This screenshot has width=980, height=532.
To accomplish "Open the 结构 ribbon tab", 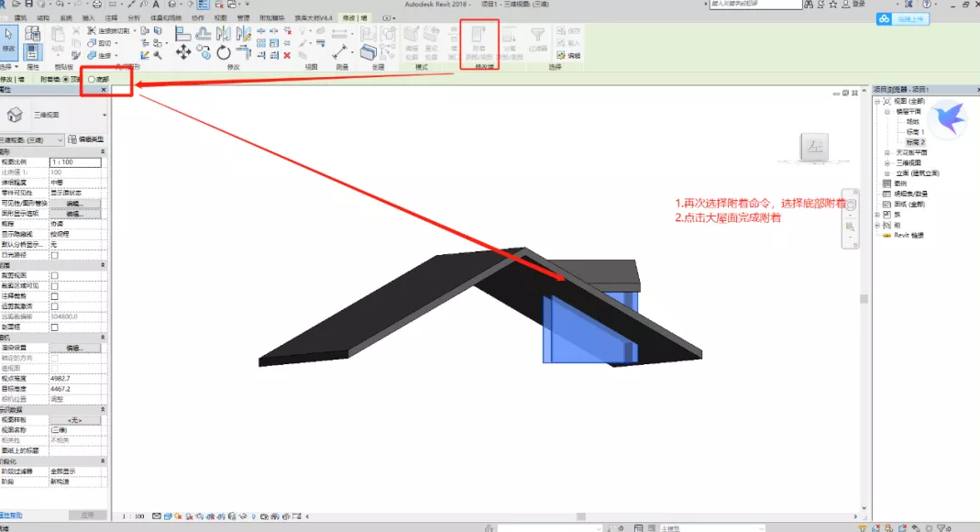I will 43,18.
